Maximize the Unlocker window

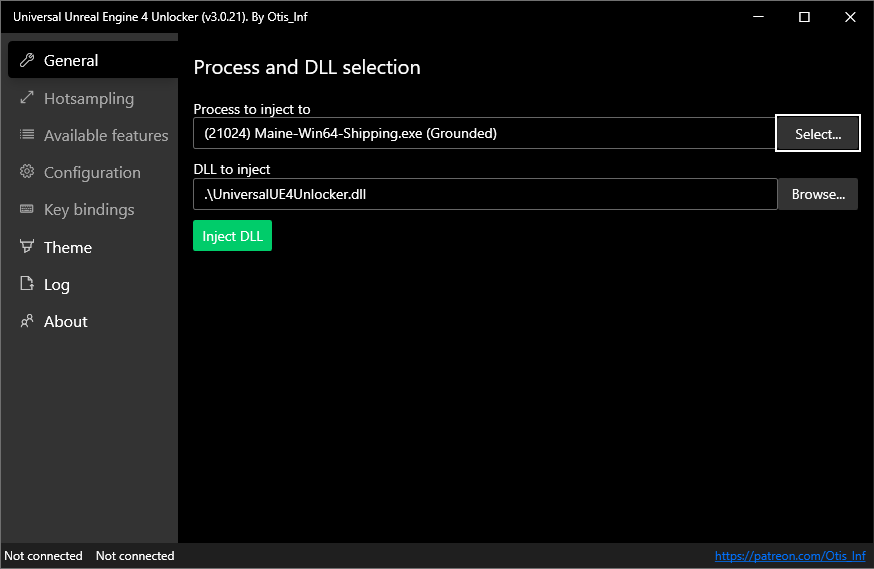coord(804,17)
